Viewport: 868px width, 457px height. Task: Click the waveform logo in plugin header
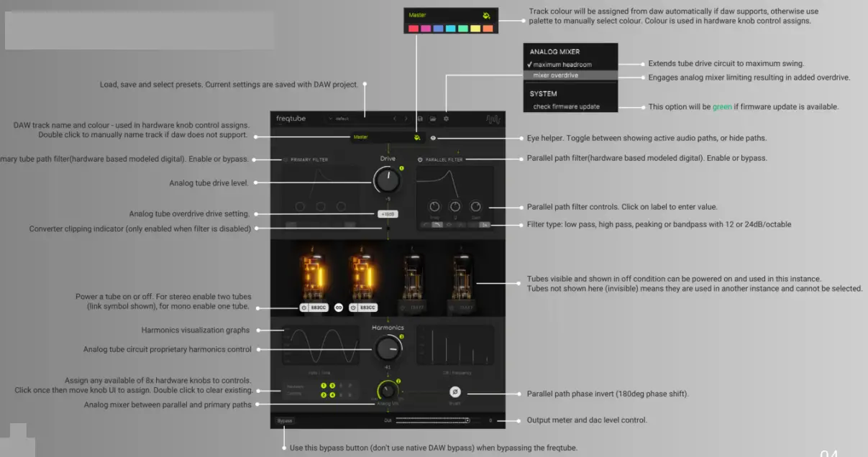pos(493,119)
